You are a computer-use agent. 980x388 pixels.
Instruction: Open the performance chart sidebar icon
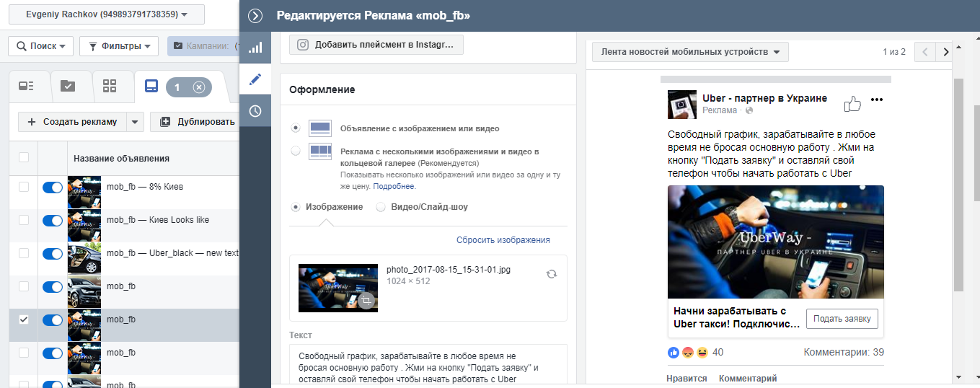[x=255, y=48]
